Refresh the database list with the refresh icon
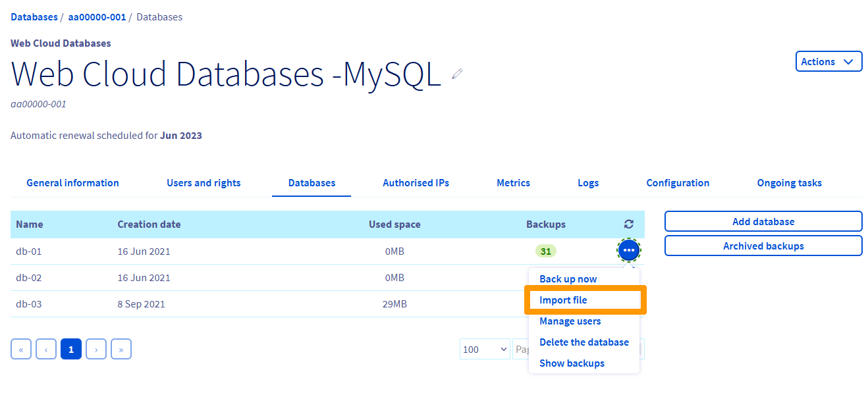The width and height of the screenshot is (868, 395). (629, 224)
